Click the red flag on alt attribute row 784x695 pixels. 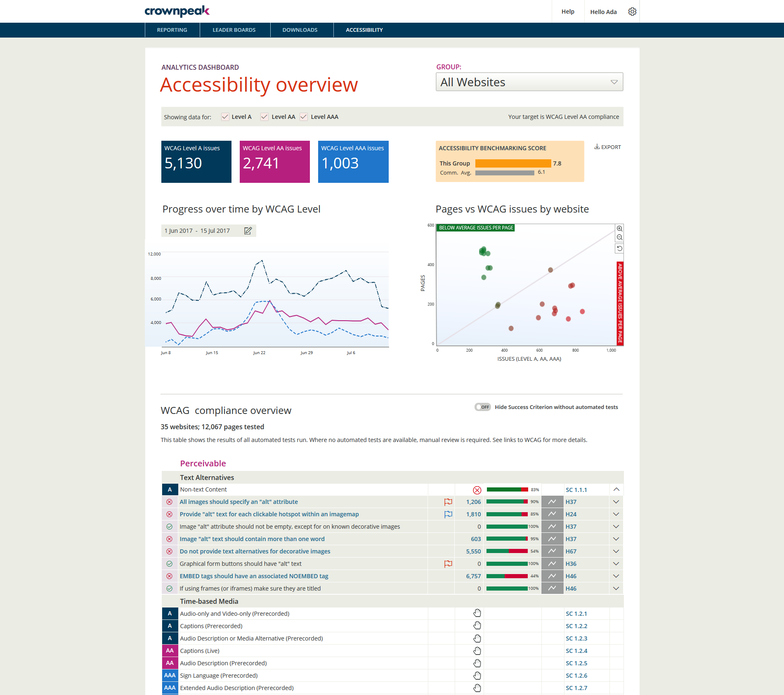click(448, 502)
